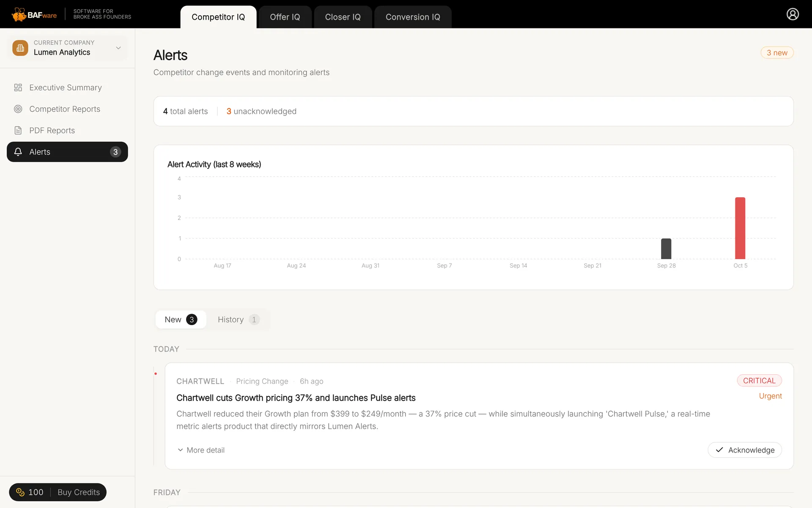Expand the current company dropdown
Screen dimensions: 812x508
(x=67, y=48)
